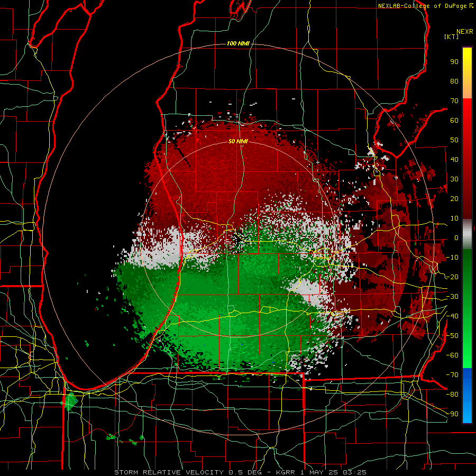The height and width of the screenshot is (476, 476).
Task: Click the 0 value on the velocity scale
Action: [x=456, y=237]
